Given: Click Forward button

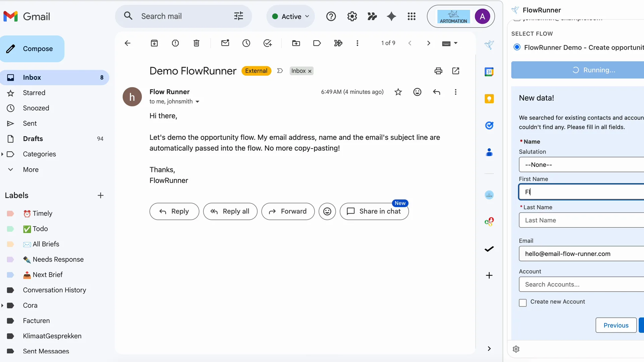Looking at the screenshot, I should click(288, 211).
